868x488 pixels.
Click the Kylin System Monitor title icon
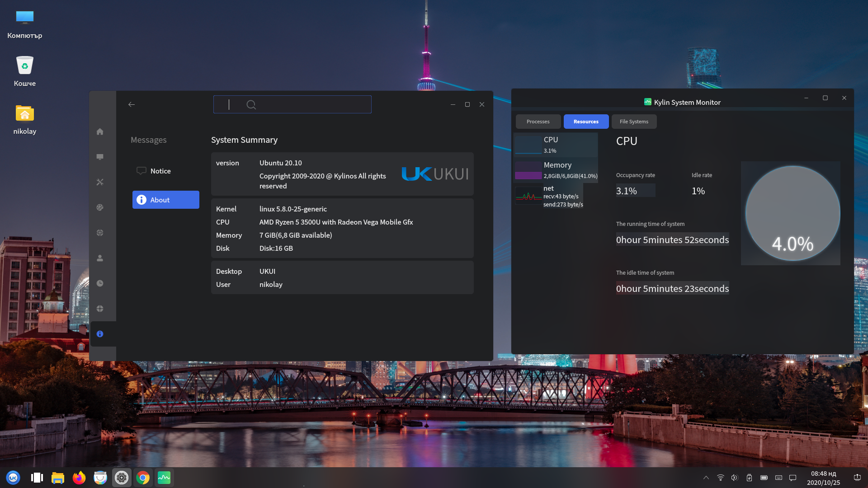tap(648, 102)
